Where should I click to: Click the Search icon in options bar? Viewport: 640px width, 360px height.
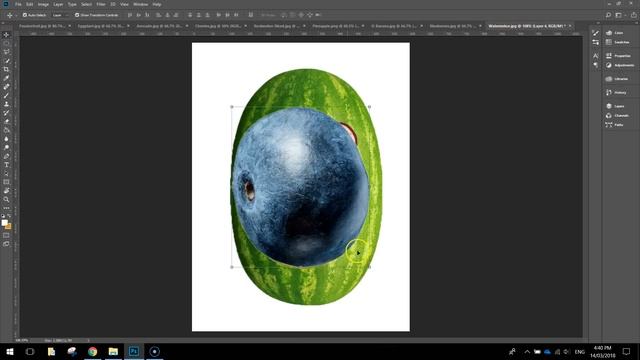[x=608, y=15]
